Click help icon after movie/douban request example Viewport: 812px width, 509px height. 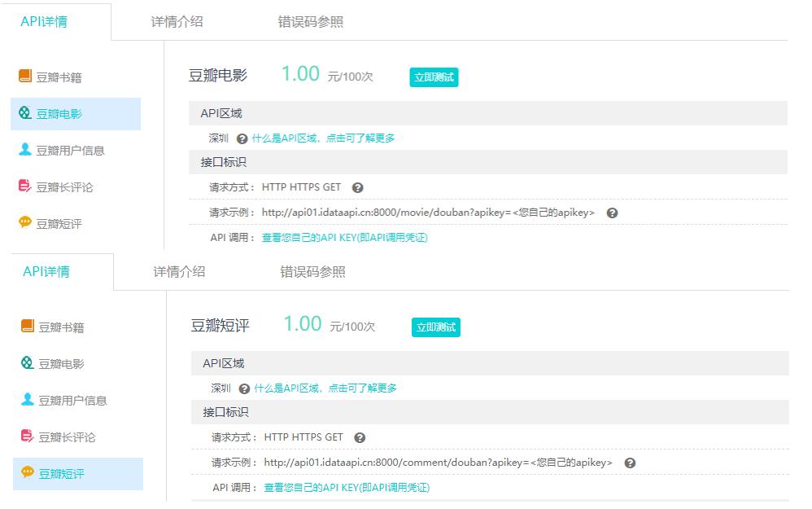tap(612, 213)
